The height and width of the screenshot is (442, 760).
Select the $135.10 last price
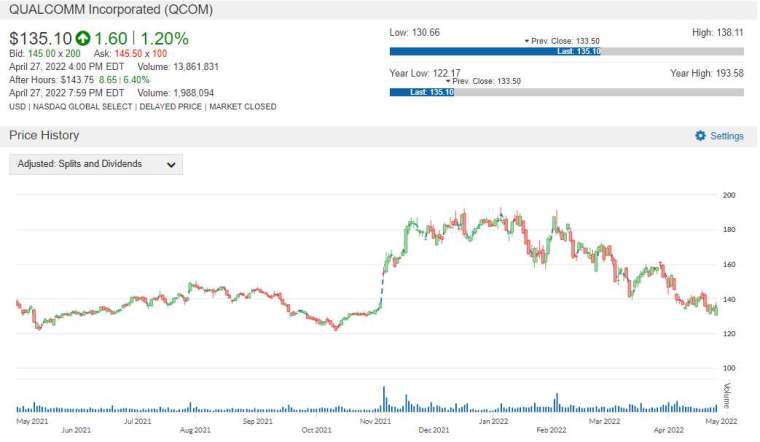pos(40,38)
